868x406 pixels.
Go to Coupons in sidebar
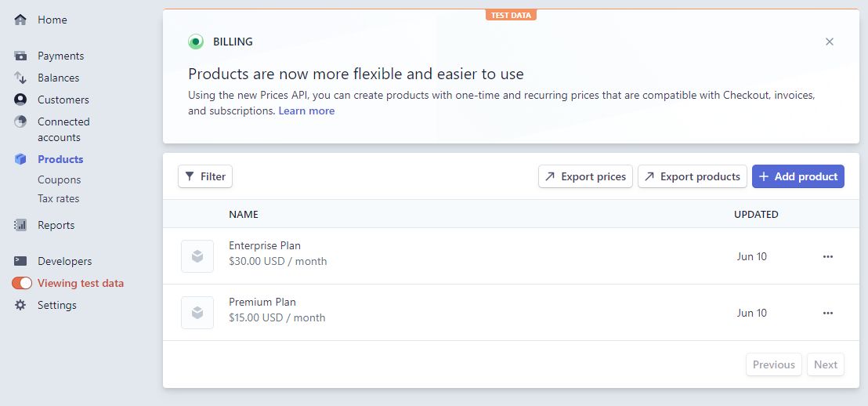pos(60,180)
